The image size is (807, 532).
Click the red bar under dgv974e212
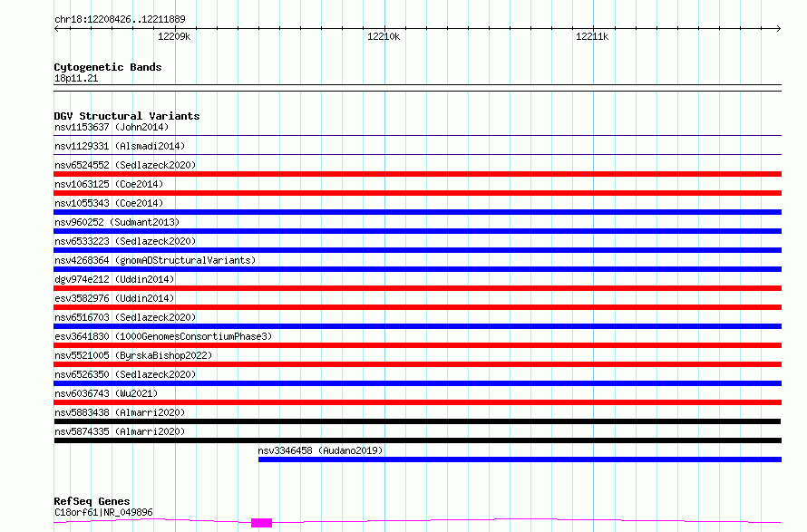(x=417, y=288)
